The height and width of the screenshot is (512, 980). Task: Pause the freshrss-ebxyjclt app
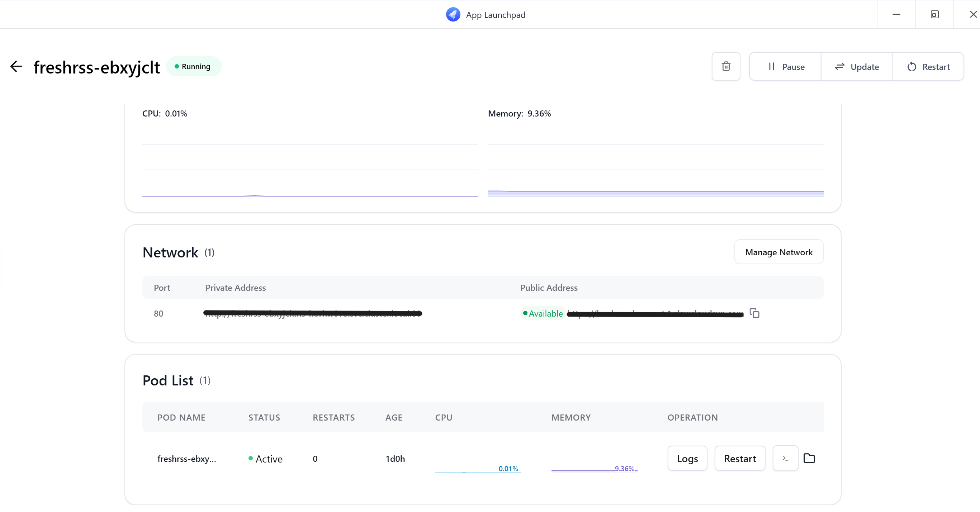785,66
